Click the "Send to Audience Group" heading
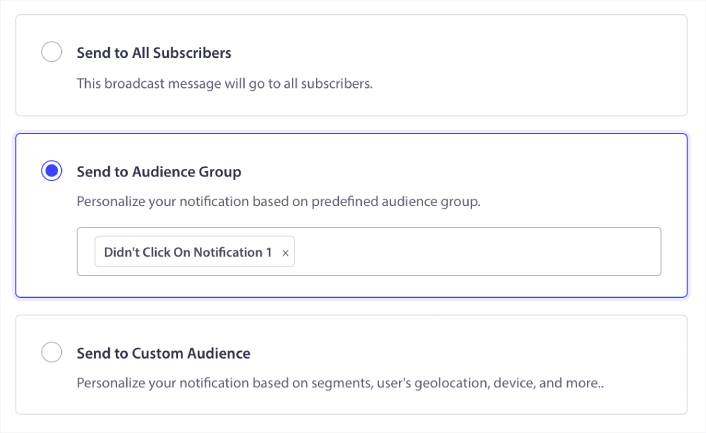The image size is (706, 433). [x=159, y=172]
